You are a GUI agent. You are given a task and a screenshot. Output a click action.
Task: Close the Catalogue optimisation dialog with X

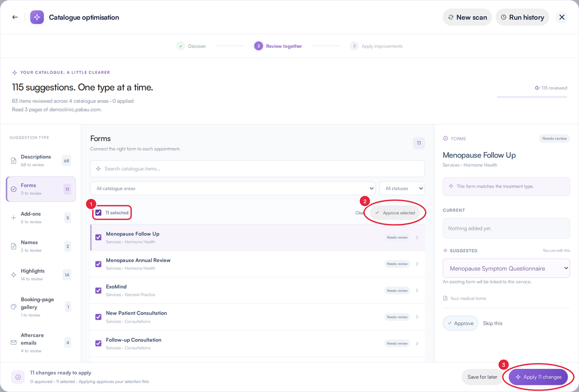click(562, 17)
